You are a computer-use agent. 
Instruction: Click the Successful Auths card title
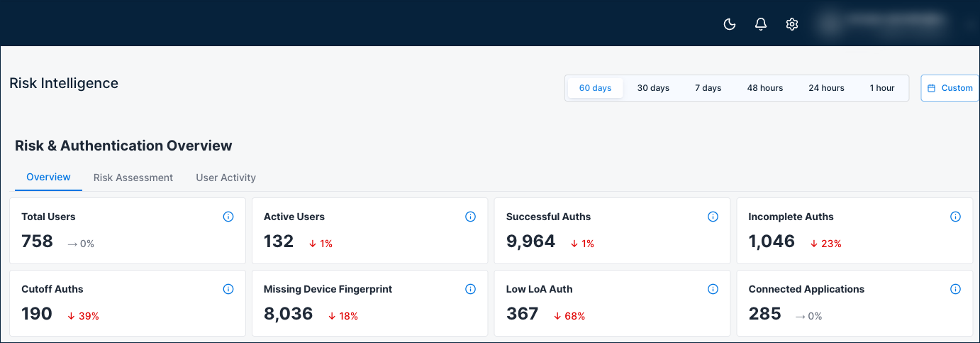point(548,217)
